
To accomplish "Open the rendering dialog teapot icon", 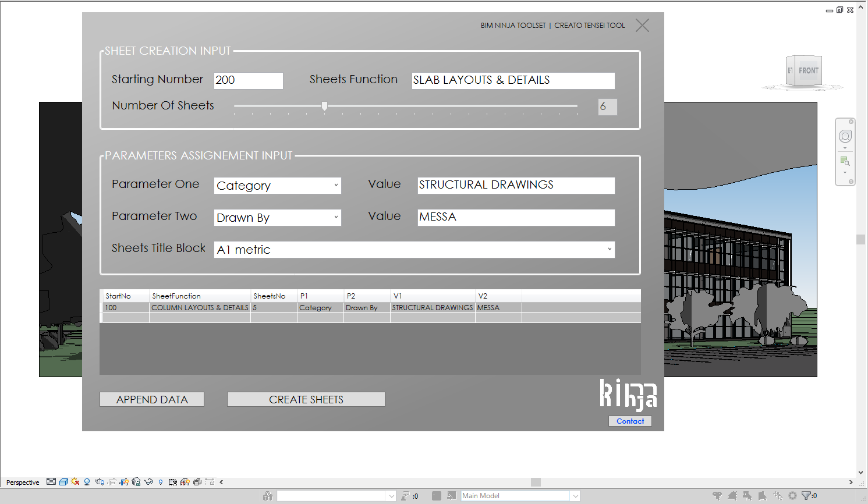I will (100, 482).
